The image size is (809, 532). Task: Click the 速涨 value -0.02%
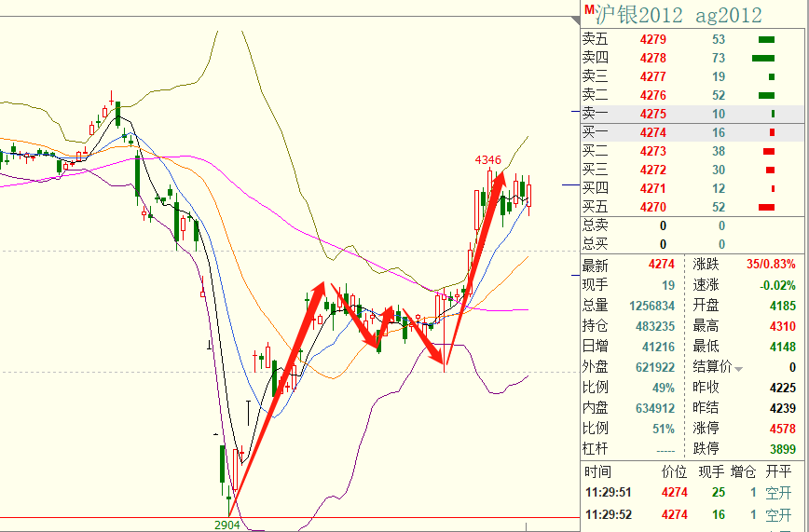777,285
